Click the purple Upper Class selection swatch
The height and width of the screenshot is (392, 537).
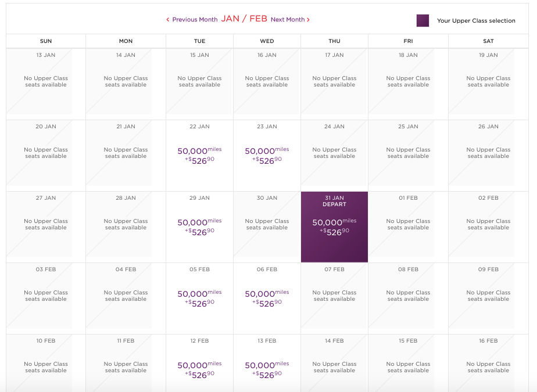point(423,20)
